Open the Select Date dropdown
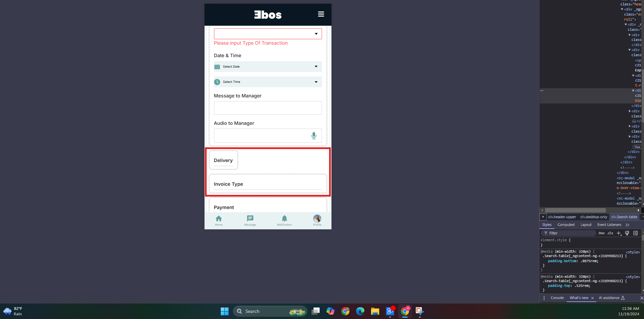This screenshot has height=319, width=644. pyautogui.click(x=268, y=67)
